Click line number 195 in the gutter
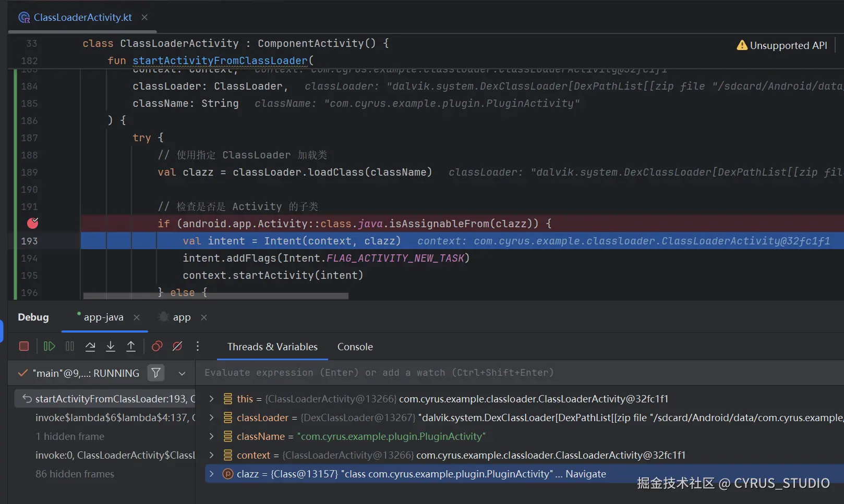The width and height of the screenshot is (844, 504). click(29, 275)
